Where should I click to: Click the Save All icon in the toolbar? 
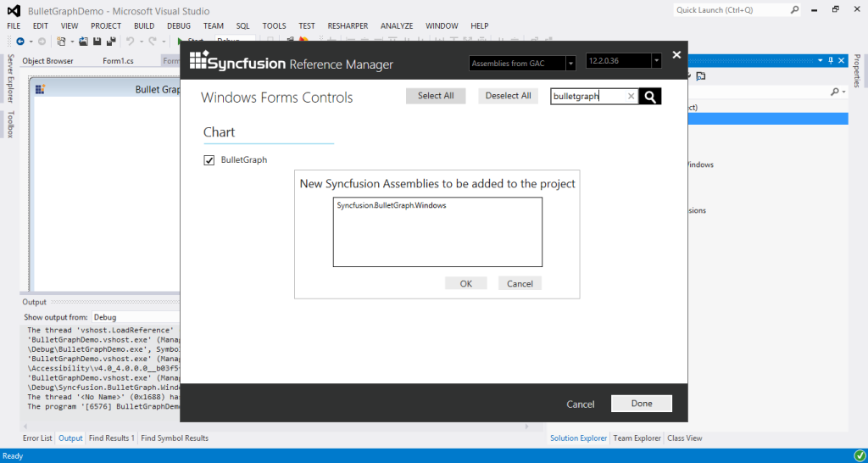[111, 41]
